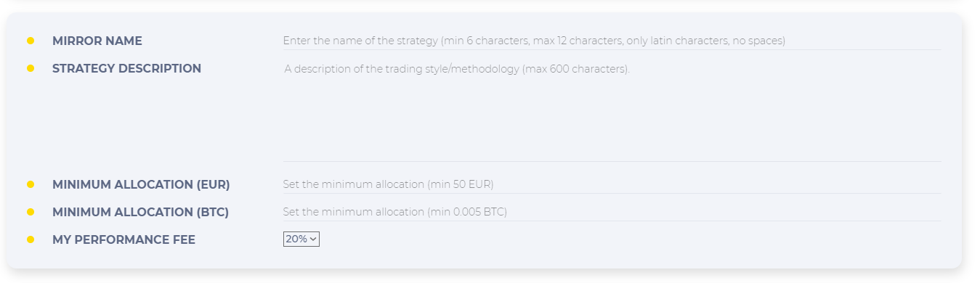
Task: Click the MINIMUM ALLOCATION (BTC) label
Action: click(x=140, y=212)
